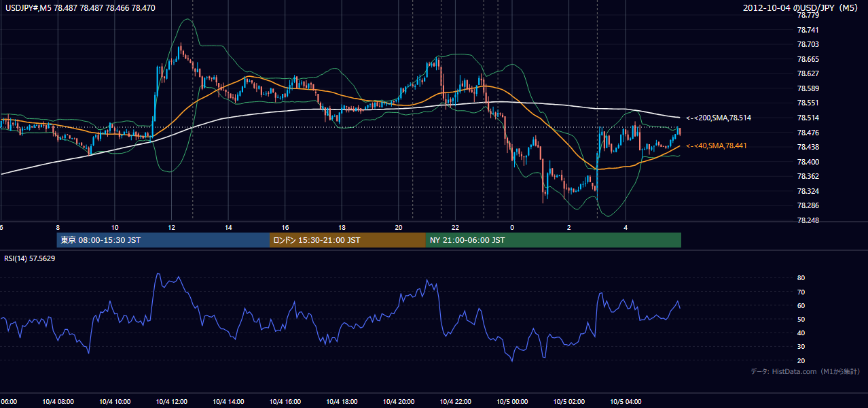
Task: Click the bottom time label 10/4 08:00
Action: (x=58, y=402)
